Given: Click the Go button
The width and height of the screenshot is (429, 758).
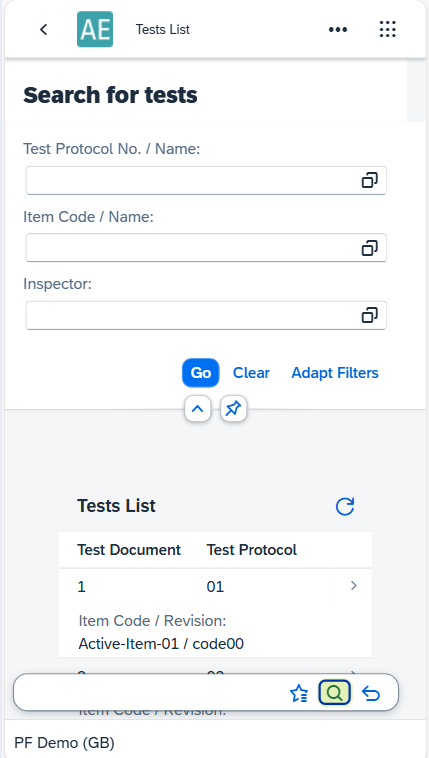Looking at the screenshot, I should pos(201,373).
